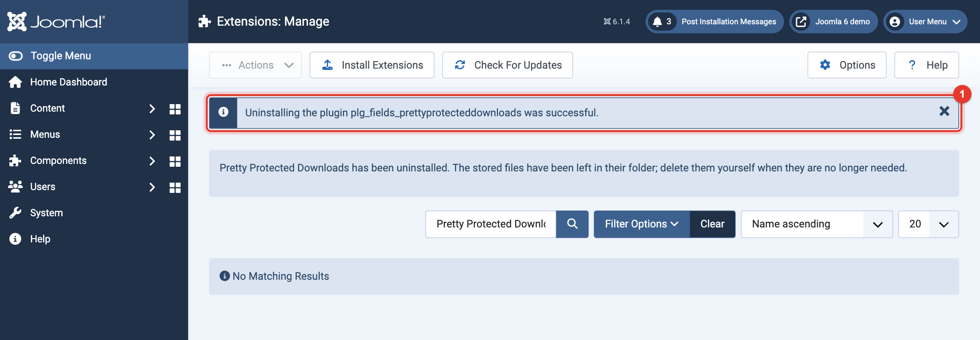Click the notification bell icon

tap(657, 21)
